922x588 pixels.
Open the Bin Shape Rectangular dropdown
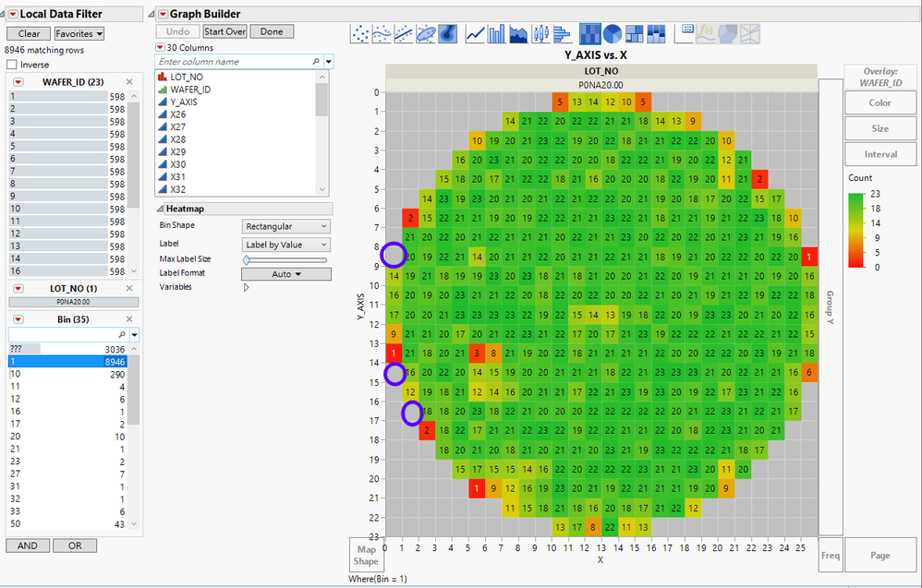tap(285, 226)
